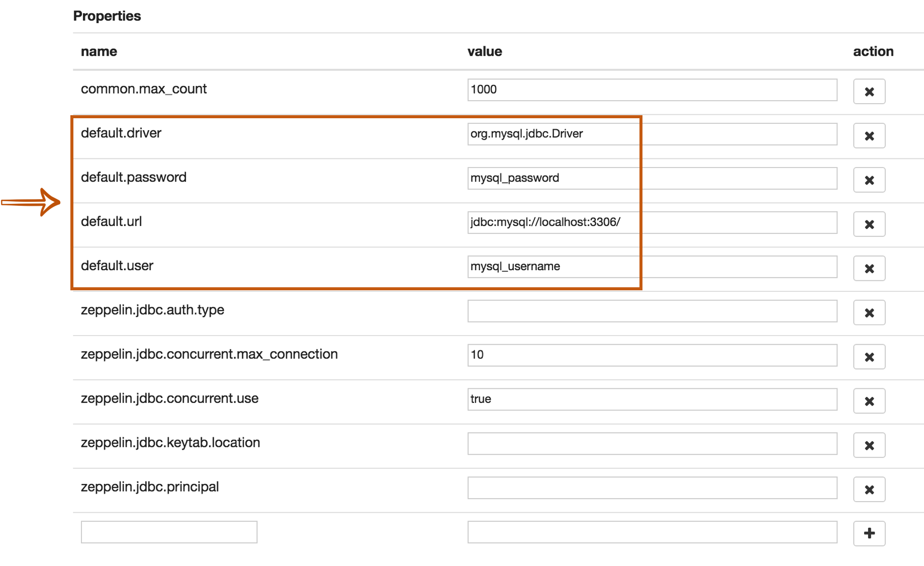
Task: Remove the default.password property
Action: point(869,180)
